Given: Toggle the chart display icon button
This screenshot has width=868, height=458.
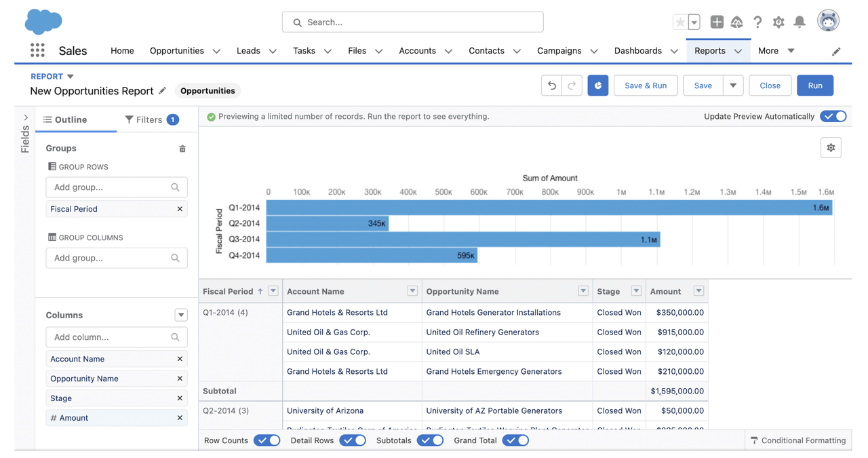Looking at the screenshot, I should point(597,85).
